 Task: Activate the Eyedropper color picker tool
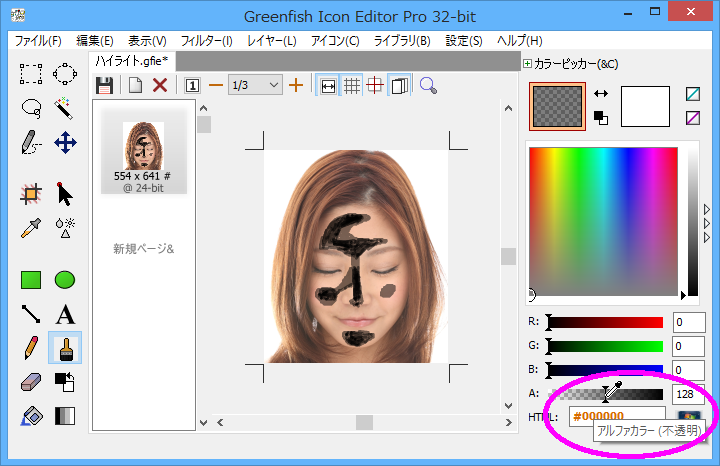[x=31, y=227]
